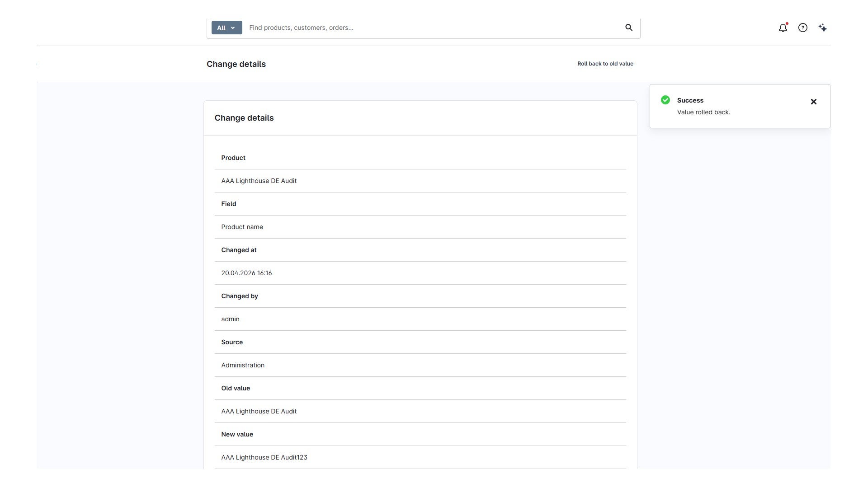Select the Product value AAA Lighthouse DE Audit

click(x=259, y=181)
